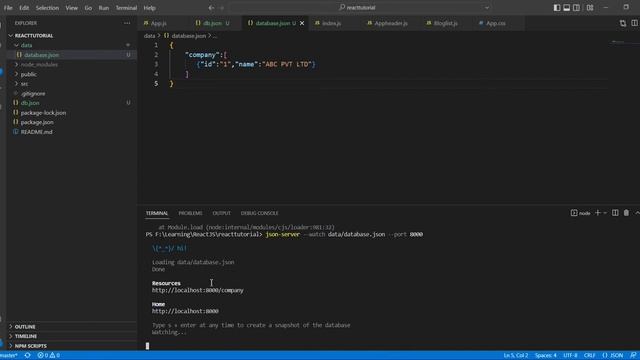Select the DEBUG CONSOLE panel tab
Screen dimensions: 640x360
(x=259, y=213)
